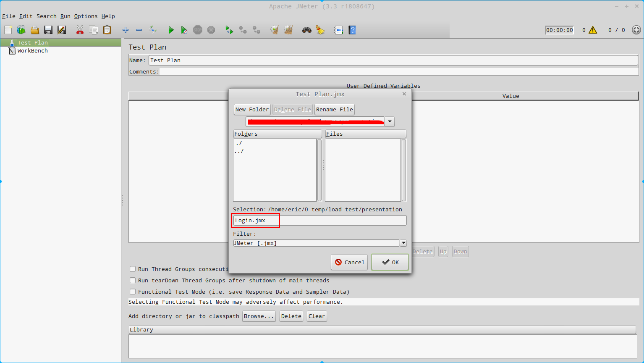Close the Test Plan.jmx dialog
This screenshot has height=363, width=644.
tap(404, 94)
